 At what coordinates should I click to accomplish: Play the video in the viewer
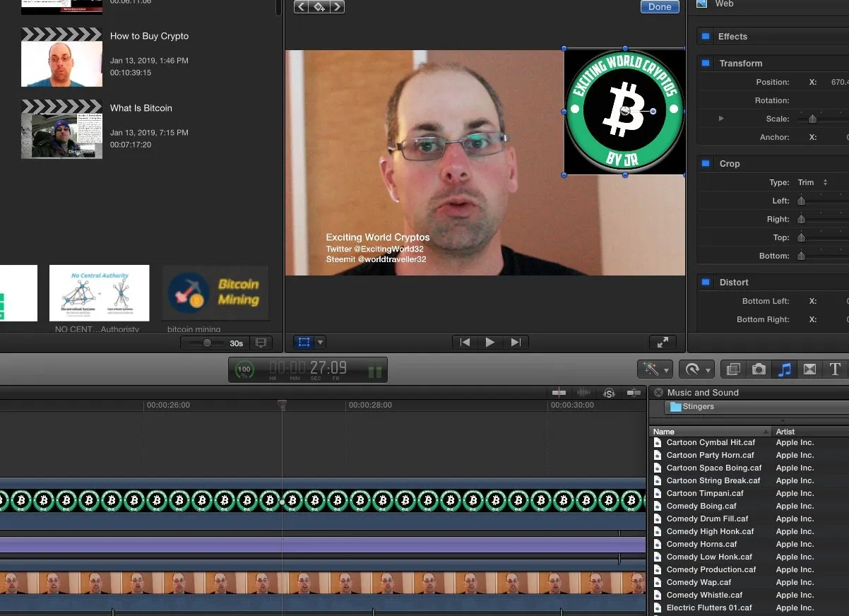pyautogui.click(x=490, y=342)
